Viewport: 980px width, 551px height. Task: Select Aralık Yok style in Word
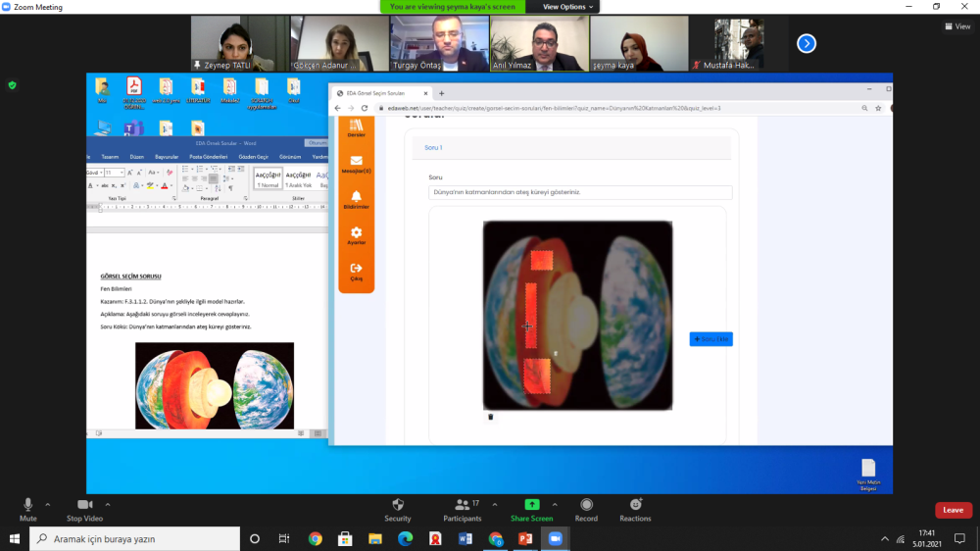[298, 178]
